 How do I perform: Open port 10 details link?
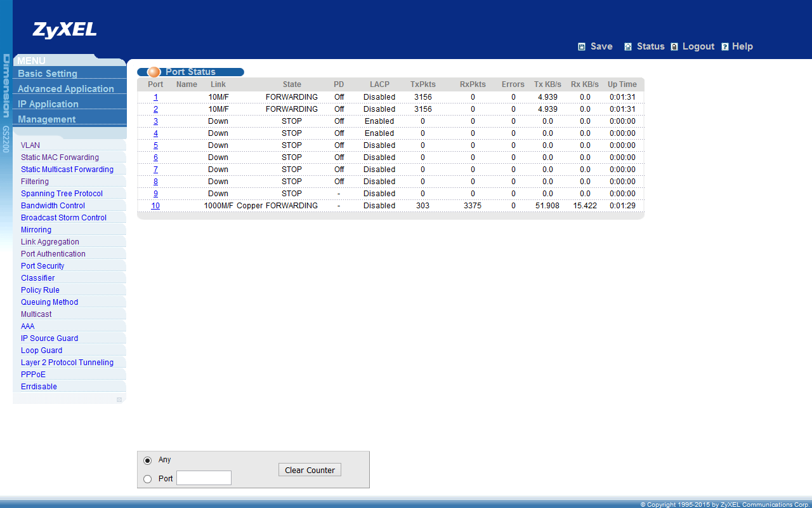(x=155, y=206)
